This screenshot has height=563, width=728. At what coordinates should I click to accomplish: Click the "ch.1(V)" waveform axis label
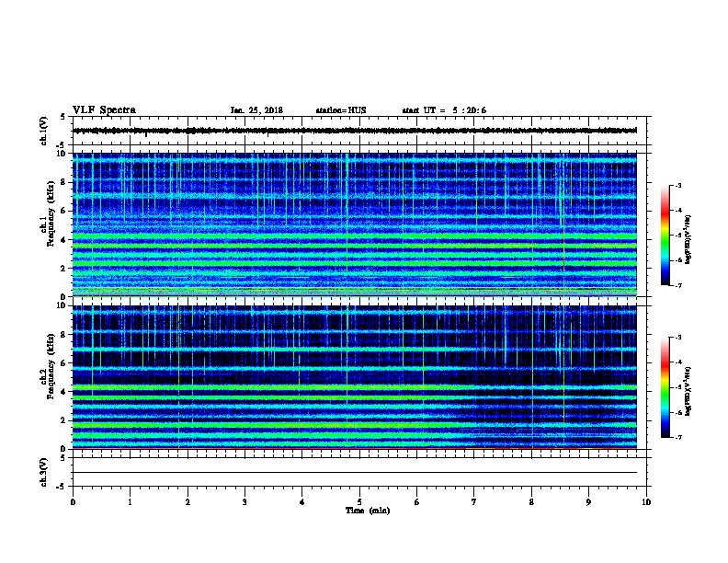coord(44,131)
